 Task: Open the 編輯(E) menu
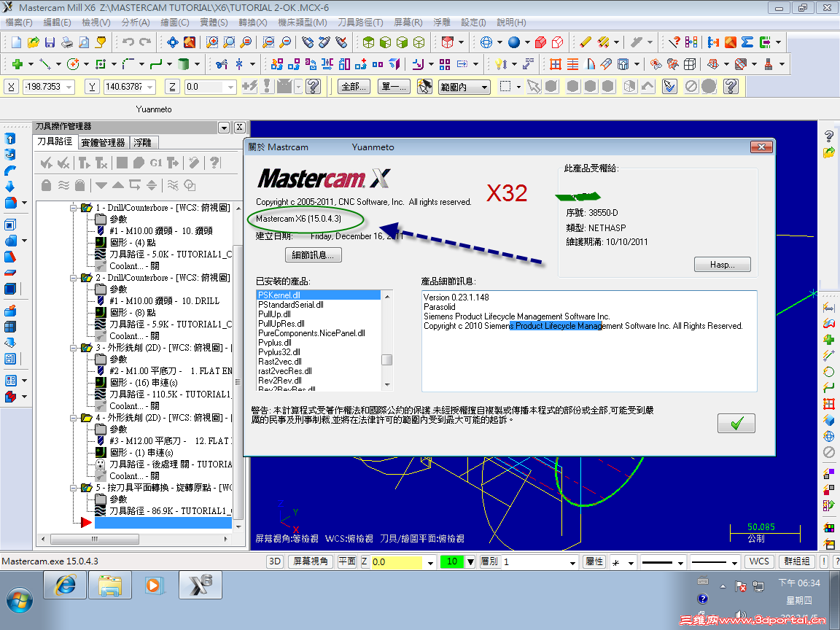[57, 23]
